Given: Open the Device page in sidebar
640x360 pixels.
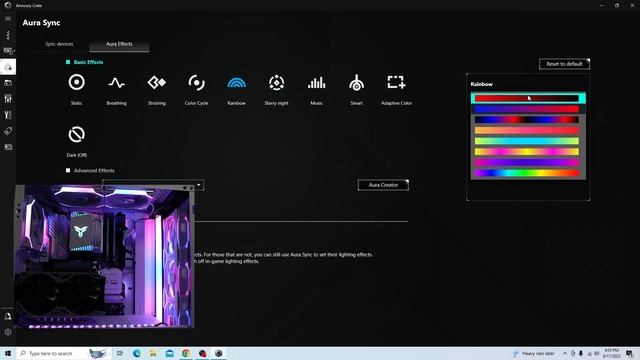Looking at the screenshot, I should coord(8,51).
